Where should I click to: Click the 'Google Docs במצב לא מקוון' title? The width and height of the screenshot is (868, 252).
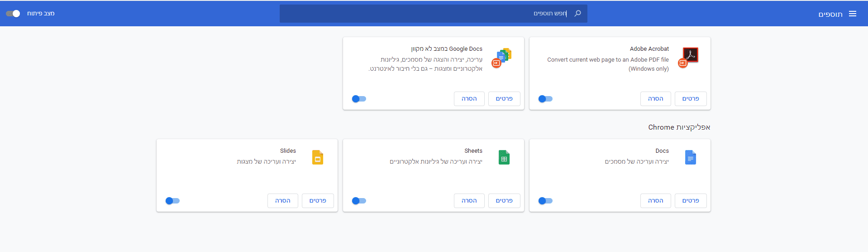click(x=447, y=49)
